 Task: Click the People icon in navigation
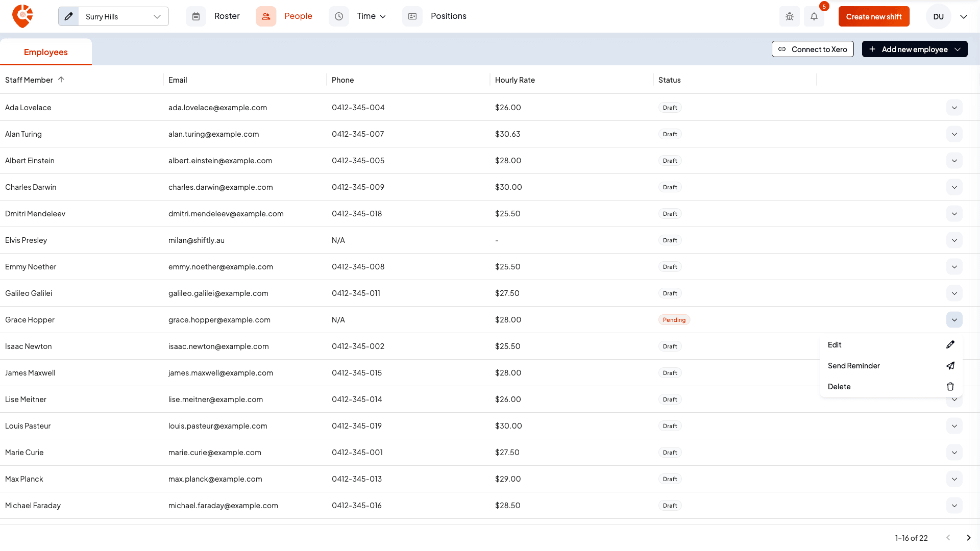(x=266, y=16)
